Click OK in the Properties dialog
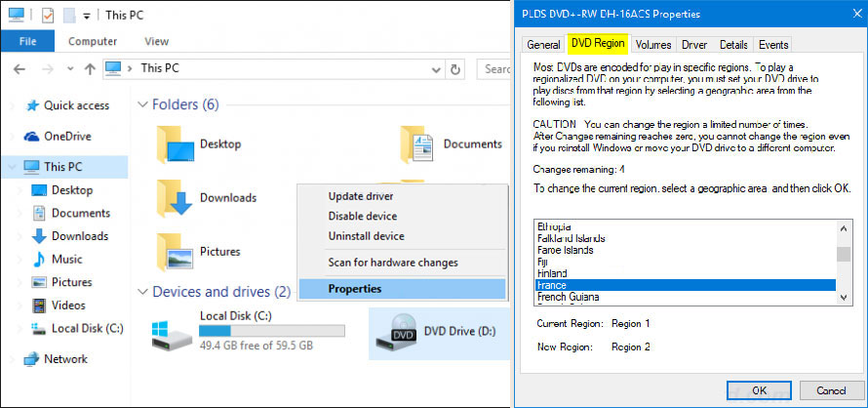Viewport: 868px width, 408px height. [x=760, y=390]
